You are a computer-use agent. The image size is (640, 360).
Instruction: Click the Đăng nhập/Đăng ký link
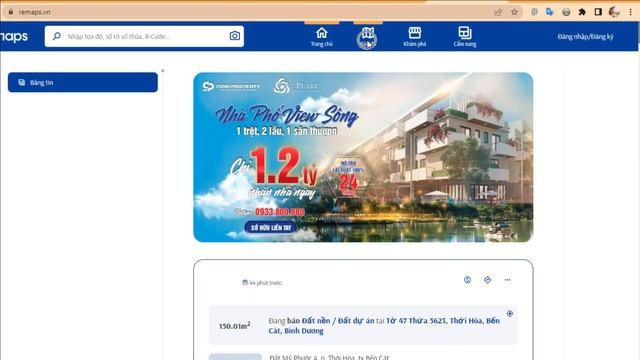(585, 37)
